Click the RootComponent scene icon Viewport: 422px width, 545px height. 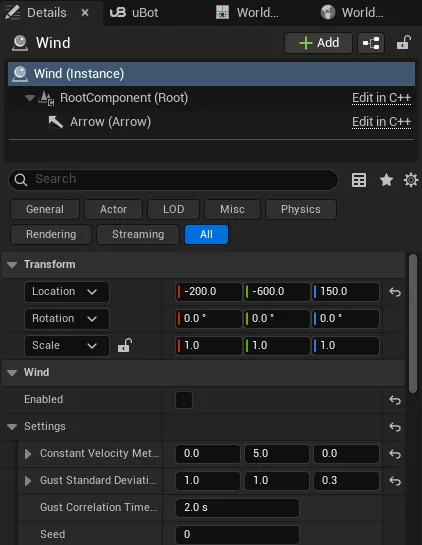46,98
